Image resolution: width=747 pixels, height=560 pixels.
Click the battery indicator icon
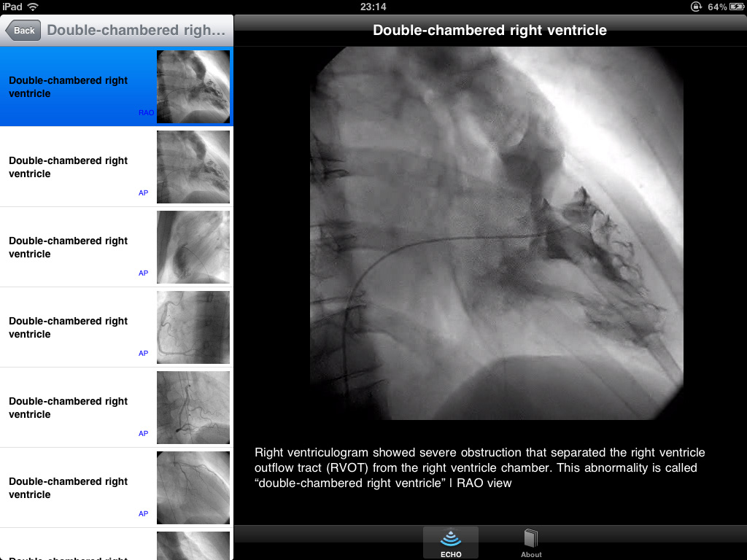point(737,7)
